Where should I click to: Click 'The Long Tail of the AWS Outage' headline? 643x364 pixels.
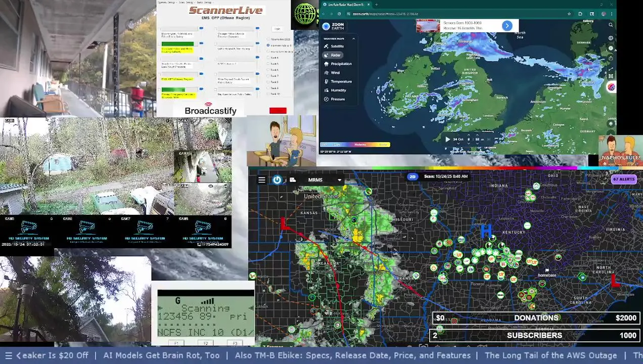click(x=550, y=355)
